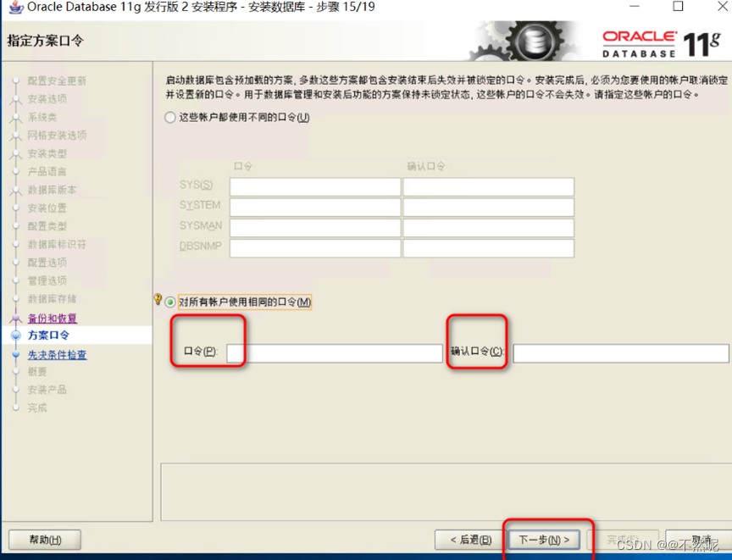The image size is (732, 560).
Task: Click the 安装类型 step text
Action: coord(47,153)
